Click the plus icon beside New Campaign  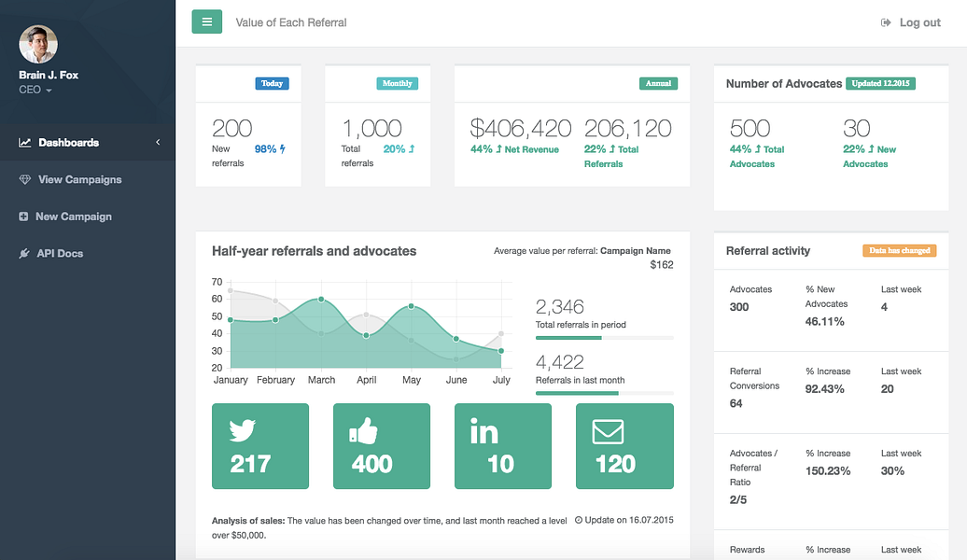point(23,217)
